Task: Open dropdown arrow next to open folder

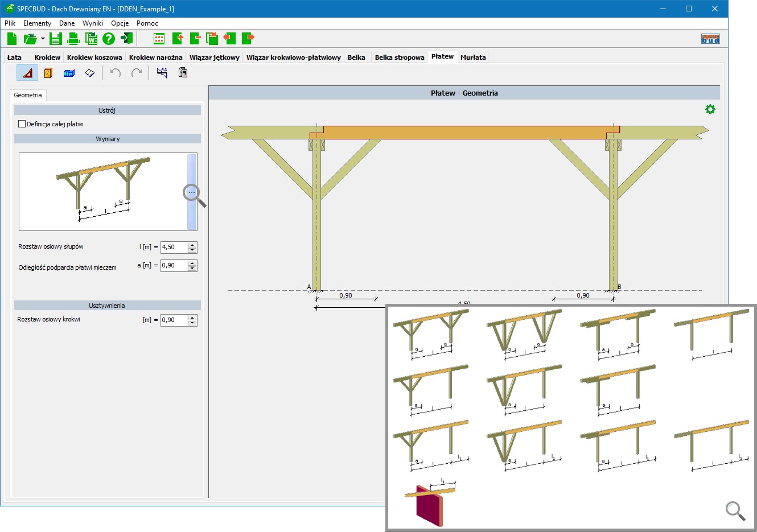Action: [x=43, y=39]
